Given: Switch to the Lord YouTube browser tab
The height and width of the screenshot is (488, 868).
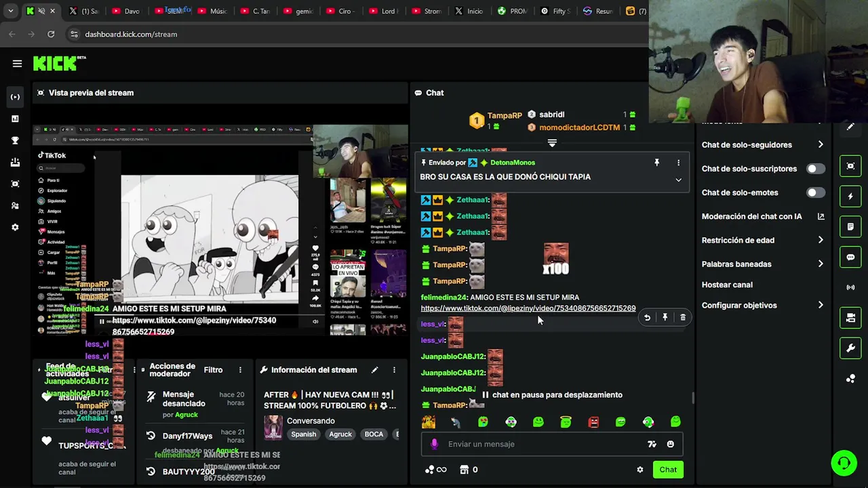Looking at the screenshot, I should click(x=384, y=11).
